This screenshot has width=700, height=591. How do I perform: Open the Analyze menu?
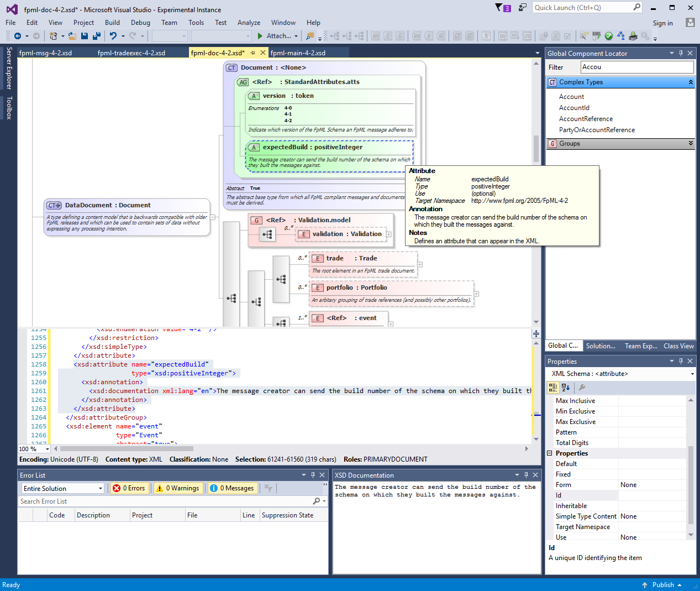[249, 23]
